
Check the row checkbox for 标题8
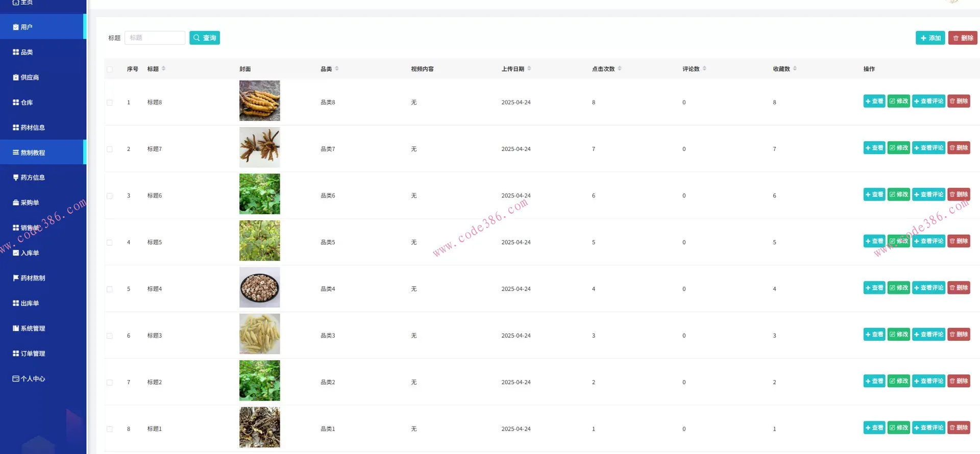click(110, 103)
